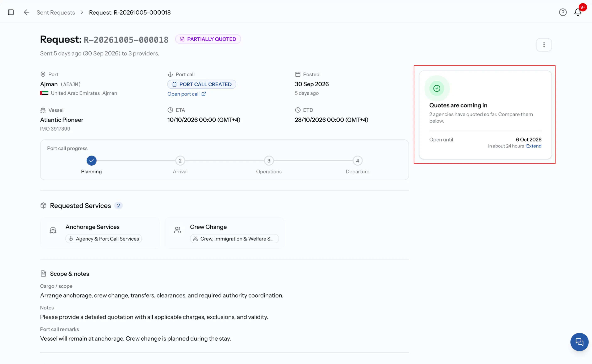
Task: Click the request ID R-20261005-000018 heading
Action: (126, 40)
